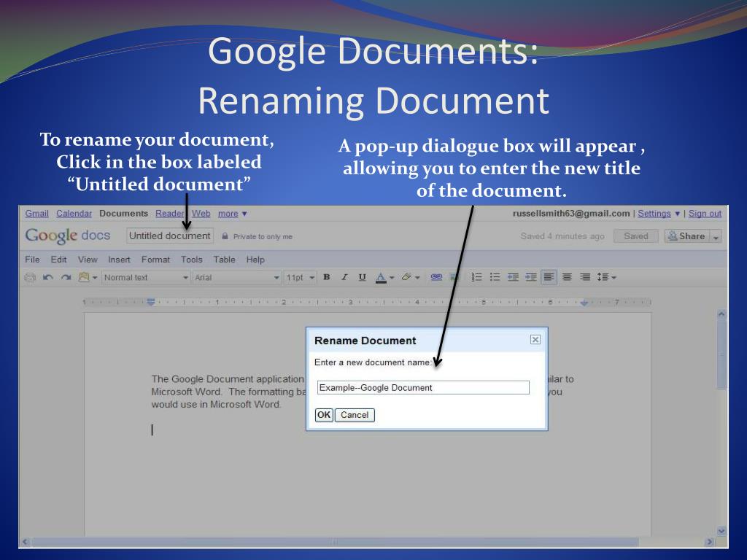Open the Help menu
The width and height of the screenshot is (747, 560).
[x=255, y=260]
